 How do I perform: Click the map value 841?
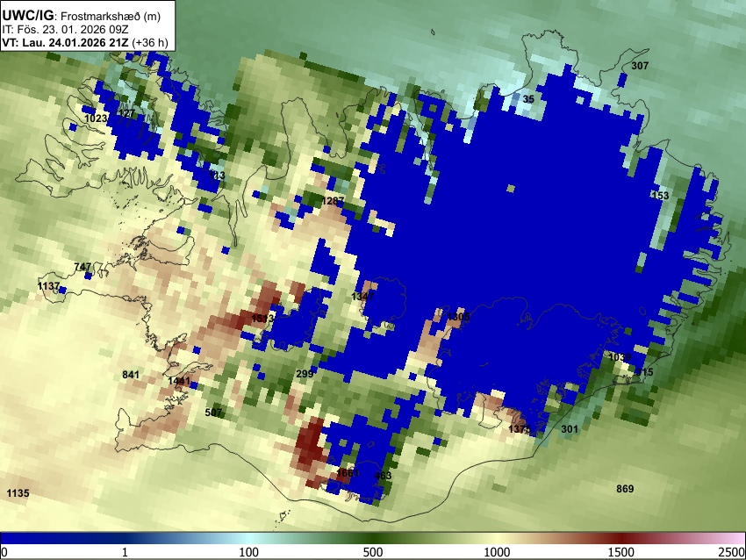click(x=131, y=375)
